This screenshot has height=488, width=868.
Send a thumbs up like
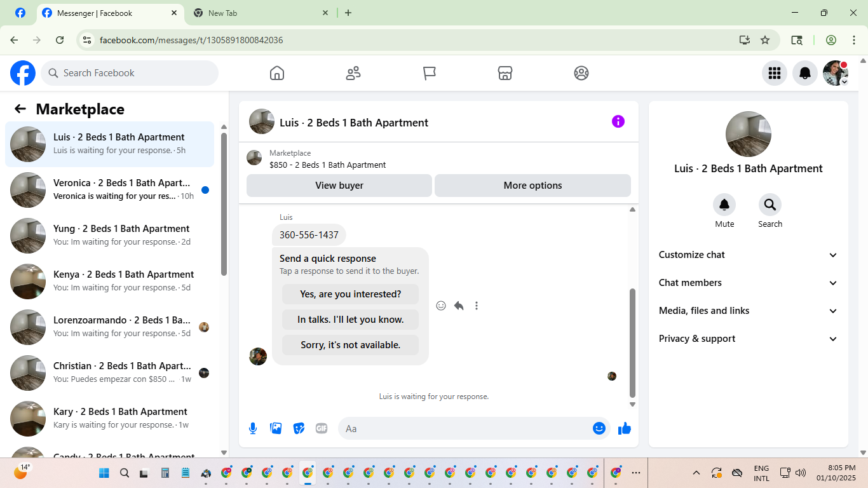(x=625, y=428)
